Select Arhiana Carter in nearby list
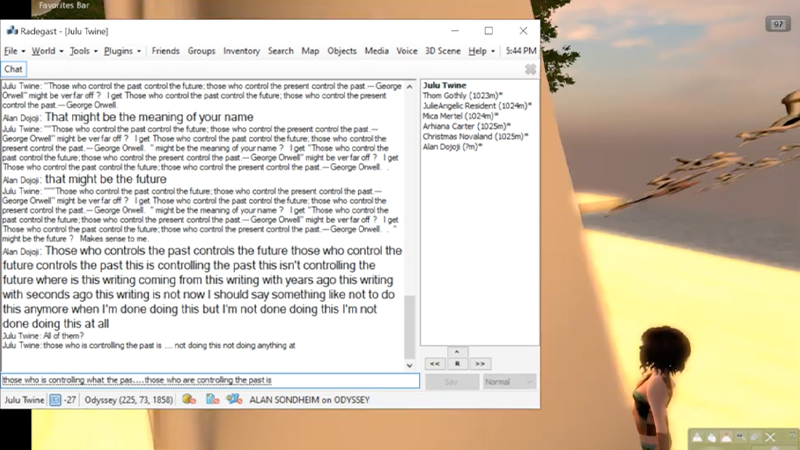 click(466, 126)
